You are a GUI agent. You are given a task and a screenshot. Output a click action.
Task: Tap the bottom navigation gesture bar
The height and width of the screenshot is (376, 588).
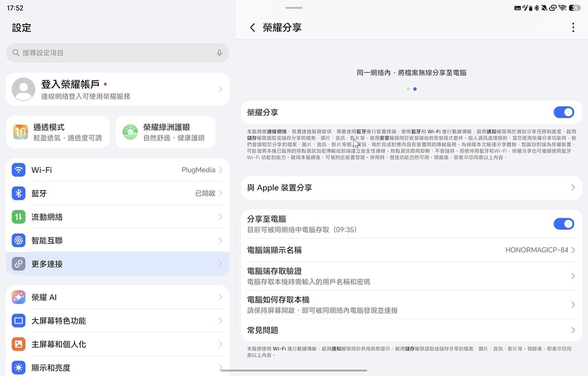293,370
